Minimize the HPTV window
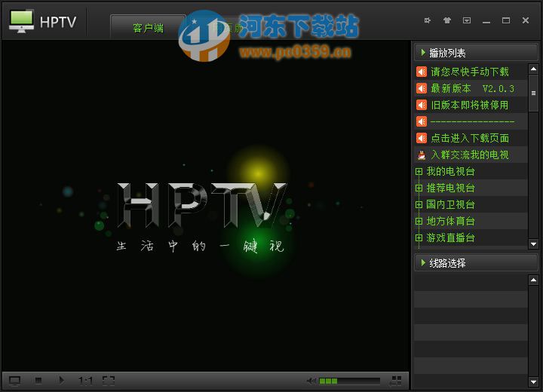Viewport: 543px width, 392px height. (x=486, y=21)
